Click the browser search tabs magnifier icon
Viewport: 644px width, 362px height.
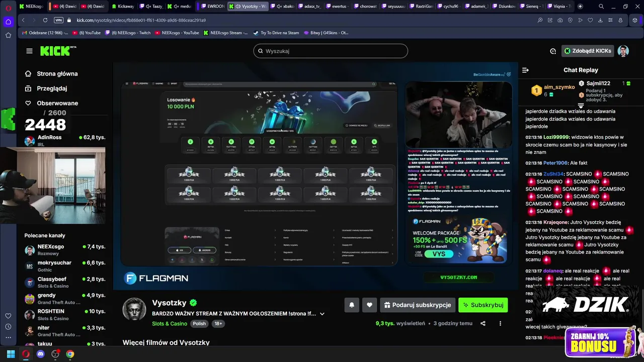pos(601,7)
